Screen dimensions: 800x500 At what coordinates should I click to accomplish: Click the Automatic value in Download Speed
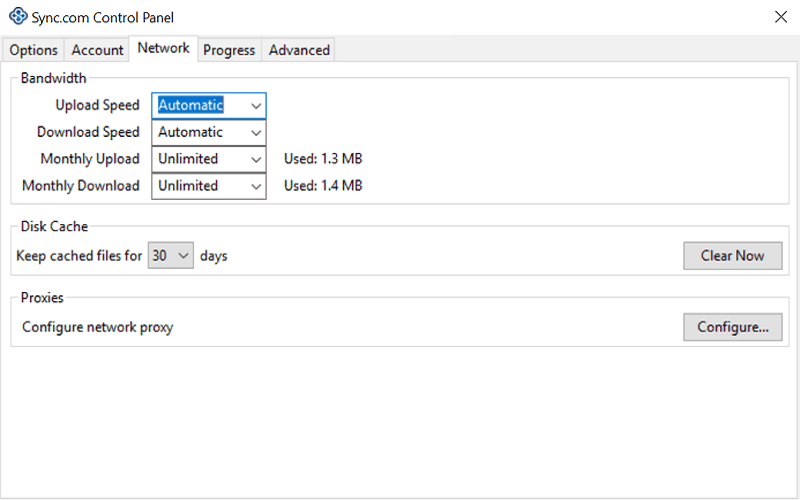pyautogui.click(x=190, y=132)
